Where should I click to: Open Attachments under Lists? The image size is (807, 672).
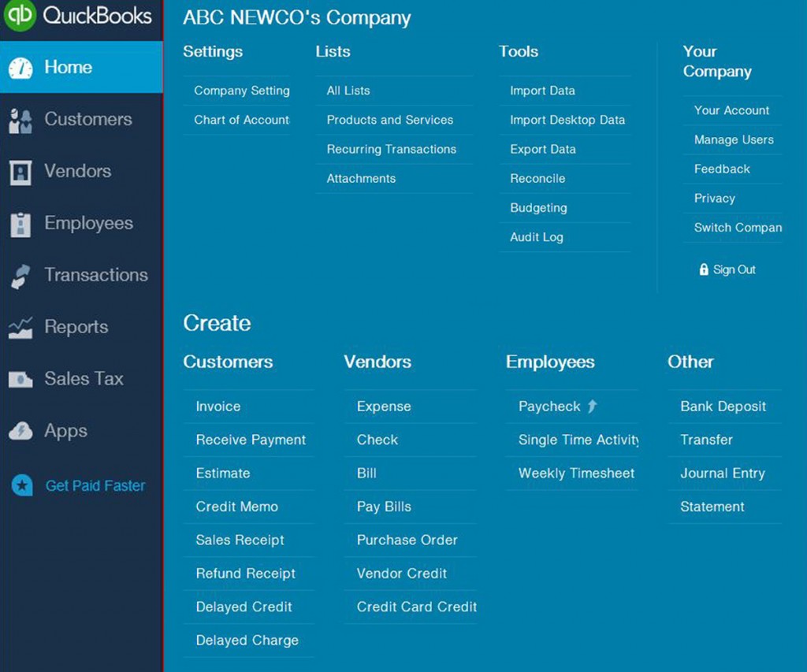tap(361, 179)
